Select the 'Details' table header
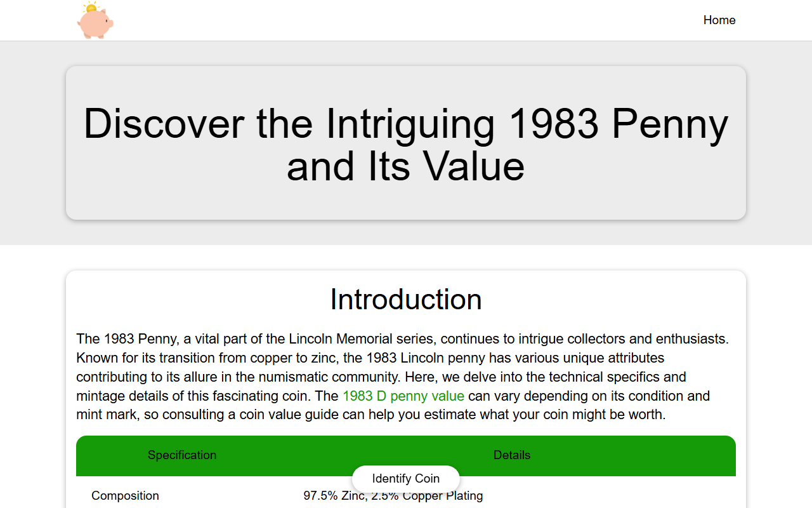Viewport: 812px width, 508px height. [x=512, y=455]
